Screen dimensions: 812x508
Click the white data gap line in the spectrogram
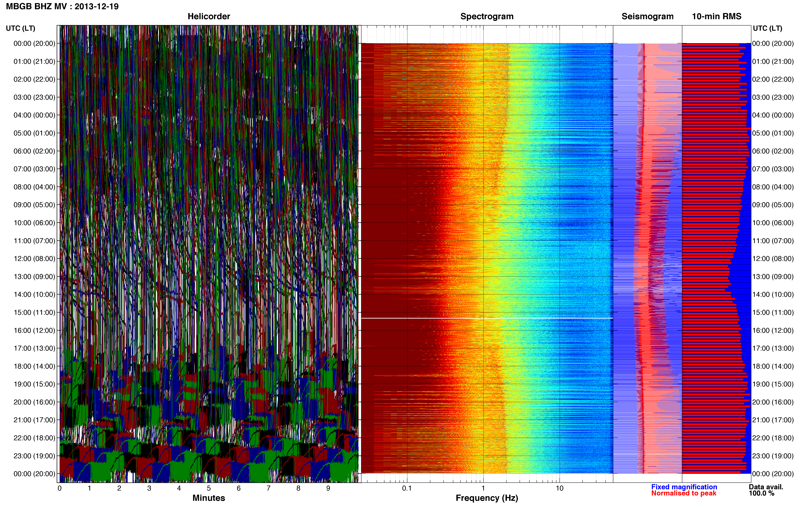point(487,318)
